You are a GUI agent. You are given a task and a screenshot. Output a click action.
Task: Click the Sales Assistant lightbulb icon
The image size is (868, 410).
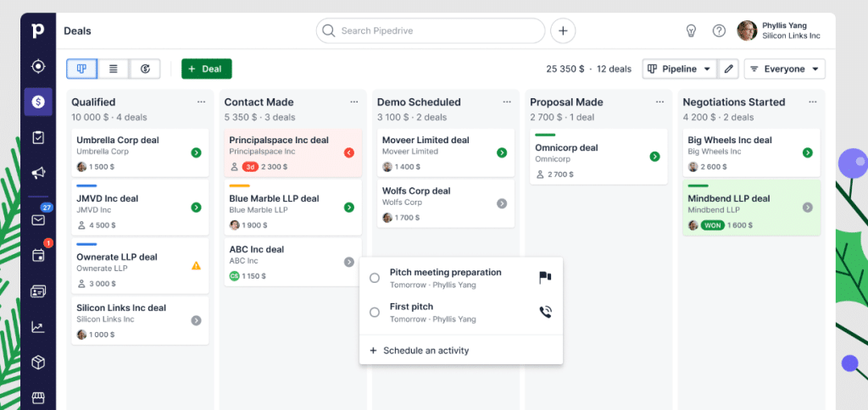(x=691, y=31)
